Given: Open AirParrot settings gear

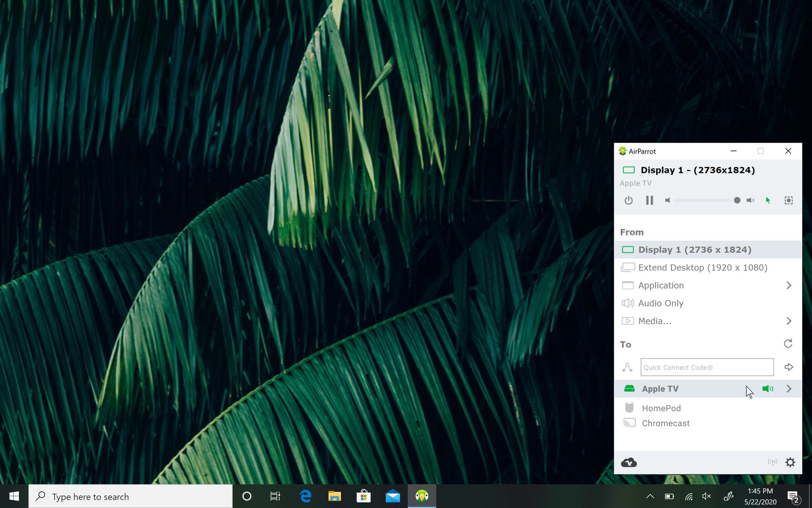Looking at the screenshot, I should coord(790,462).
